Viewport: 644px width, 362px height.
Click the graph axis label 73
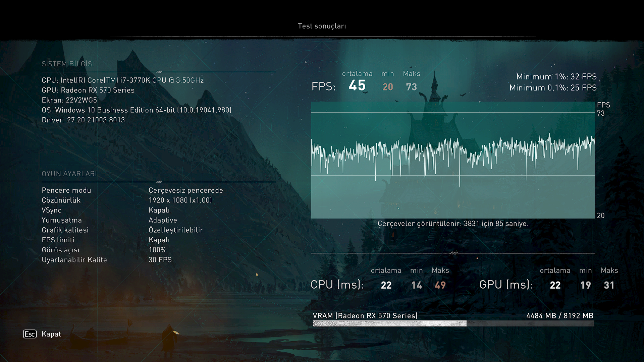[601, 113]
